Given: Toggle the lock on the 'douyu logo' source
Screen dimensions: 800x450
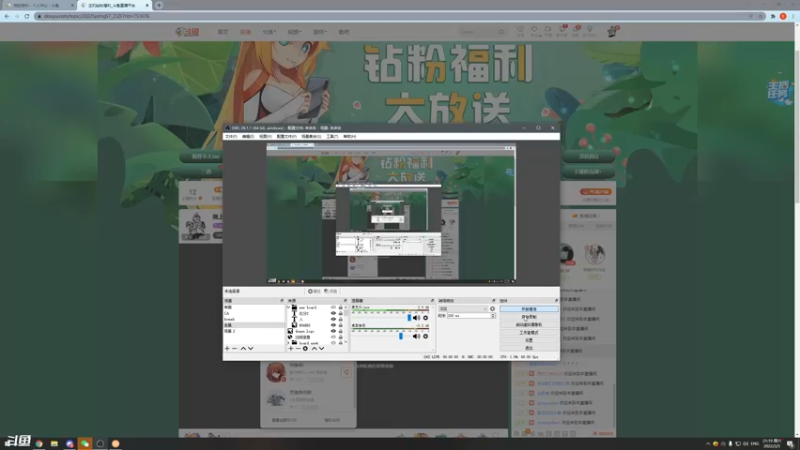Looking at the screenshot, I should click(x=340, y=331).
